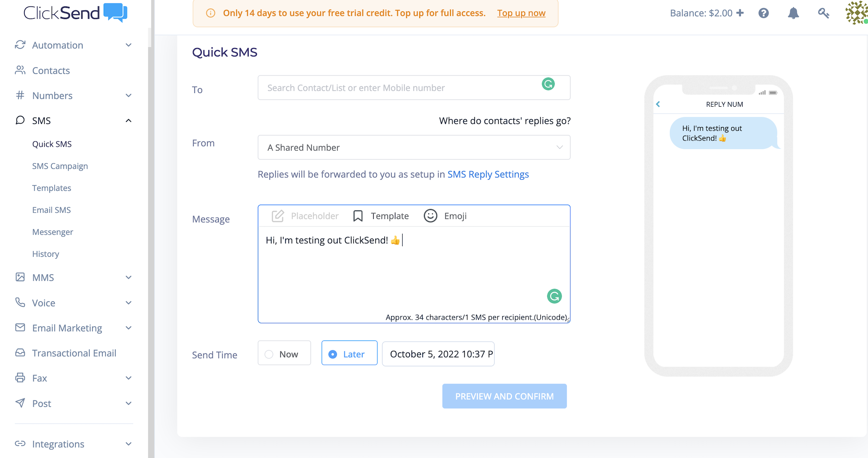This screenshot has width=868, height=458.
Task: Open Messenger submenu item
Action: point(53,232)
